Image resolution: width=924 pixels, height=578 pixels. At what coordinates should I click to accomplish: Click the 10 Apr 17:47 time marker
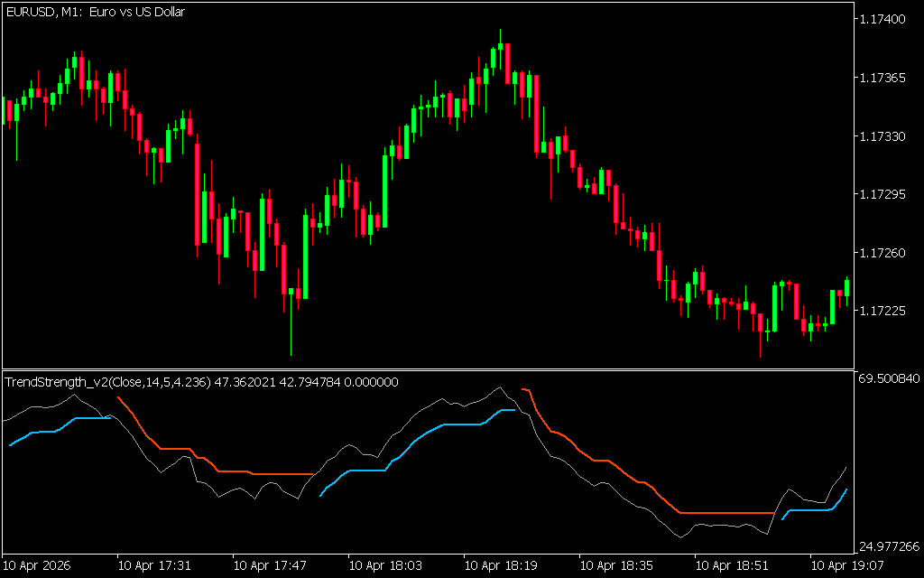coord(270,566)
